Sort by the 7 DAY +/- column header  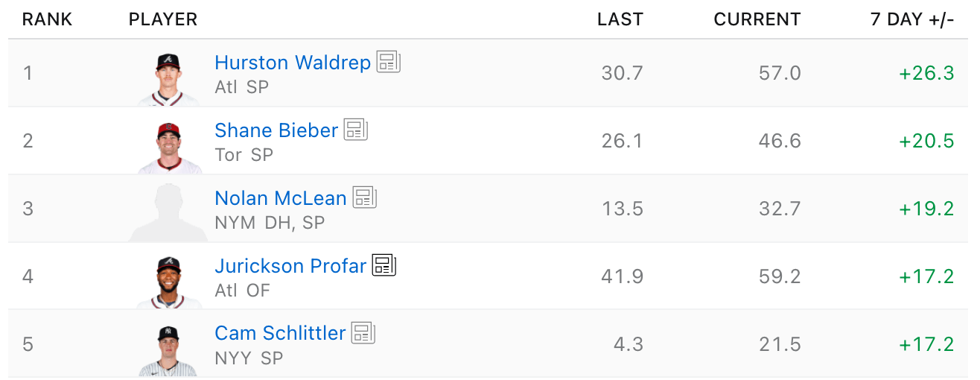pos(912,20)
